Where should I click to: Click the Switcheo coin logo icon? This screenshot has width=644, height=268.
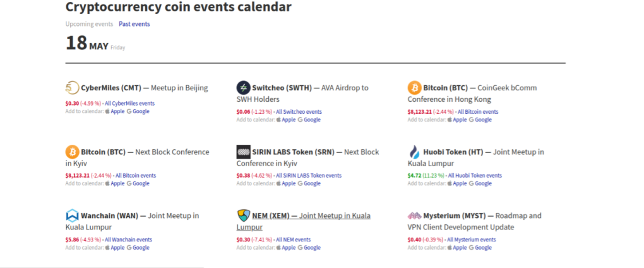244,88
